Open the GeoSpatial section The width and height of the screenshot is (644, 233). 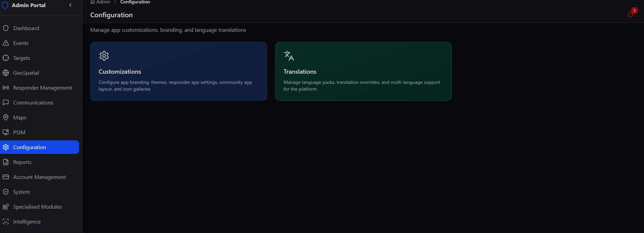40,73
